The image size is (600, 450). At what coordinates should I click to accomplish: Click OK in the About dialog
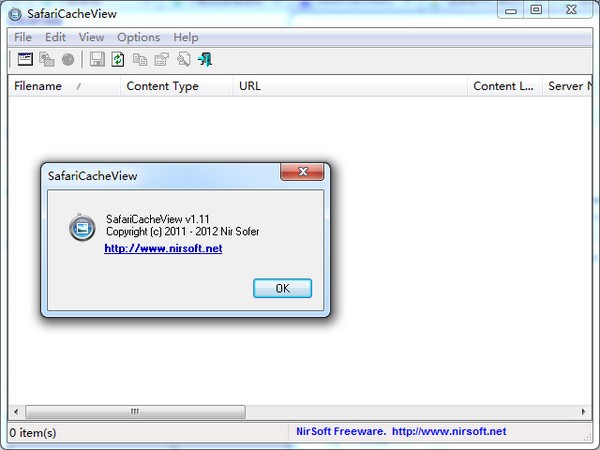pyautogui.click(x=282, y=288)
